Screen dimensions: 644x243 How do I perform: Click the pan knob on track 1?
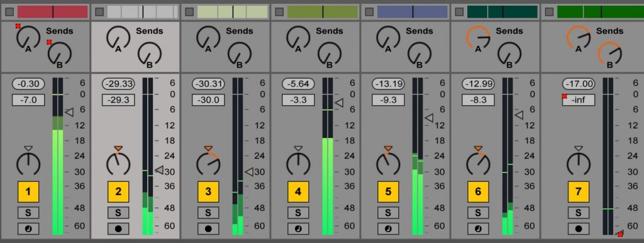28,164
